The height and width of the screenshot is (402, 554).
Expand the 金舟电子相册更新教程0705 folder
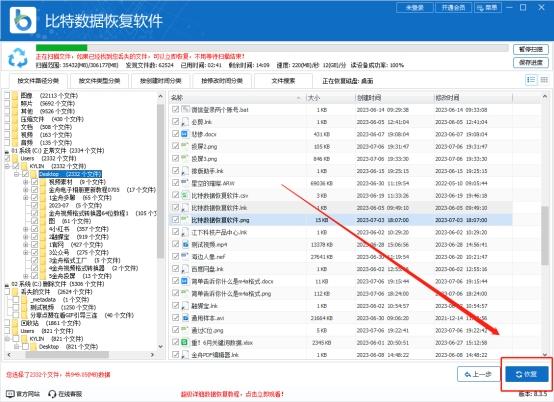(x=25, y=190)
